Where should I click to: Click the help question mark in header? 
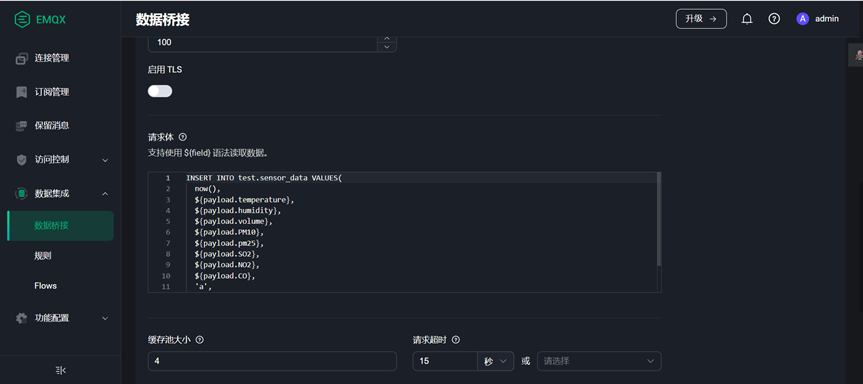(774, 19)
